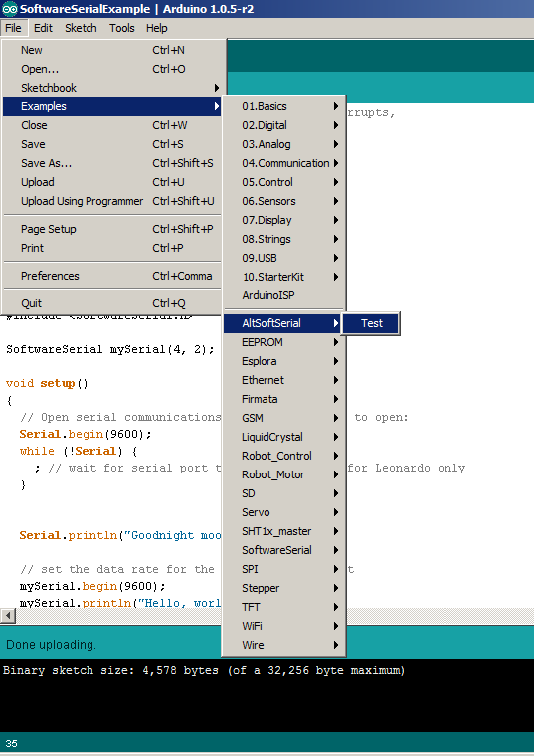Expand the 04.Communication examples submenu
This screenshot has height=756, width=534.
284,163
